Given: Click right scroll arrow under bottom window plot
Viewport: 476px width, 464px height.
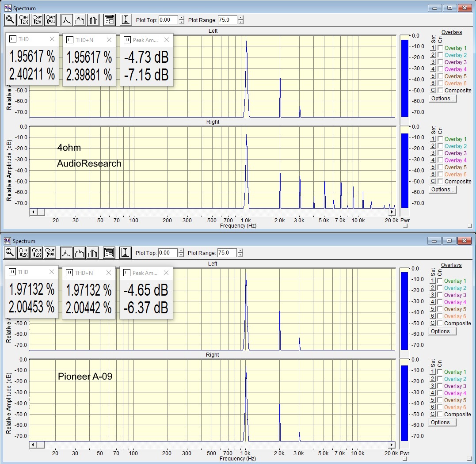Looking at the screenshot, I should point(392,445).
